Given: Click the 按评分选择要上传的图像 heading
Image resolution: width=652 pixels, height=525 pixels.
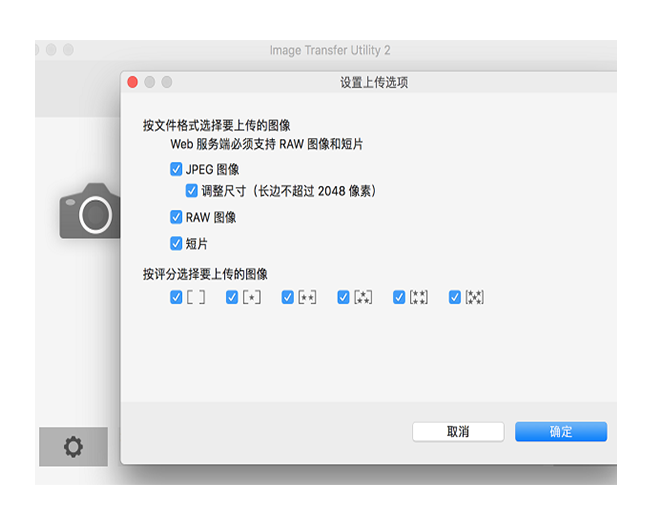Looking at the screenshot, I should point(205,274).
